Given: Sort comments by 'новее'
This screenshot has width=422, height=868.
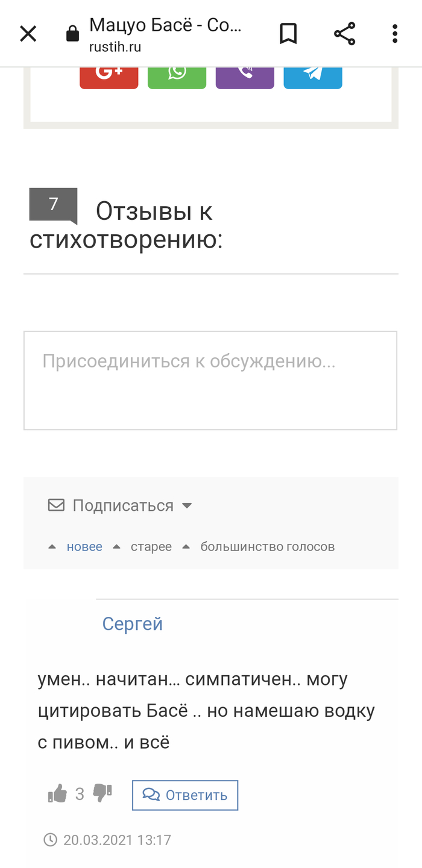Looking at the screenshot, I should 84,547.
